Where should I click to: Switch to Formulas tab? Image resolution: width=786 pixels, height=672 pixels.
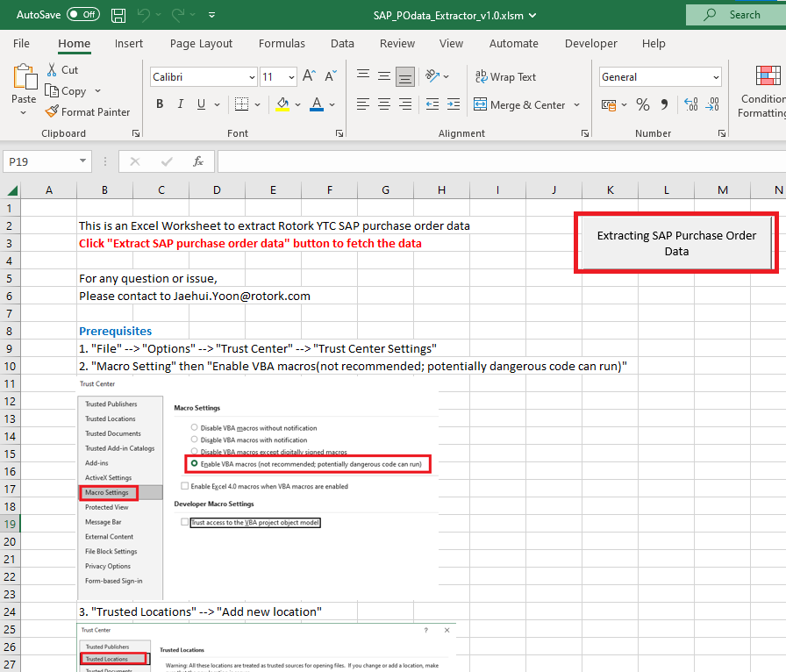click(x=282, y=44)
